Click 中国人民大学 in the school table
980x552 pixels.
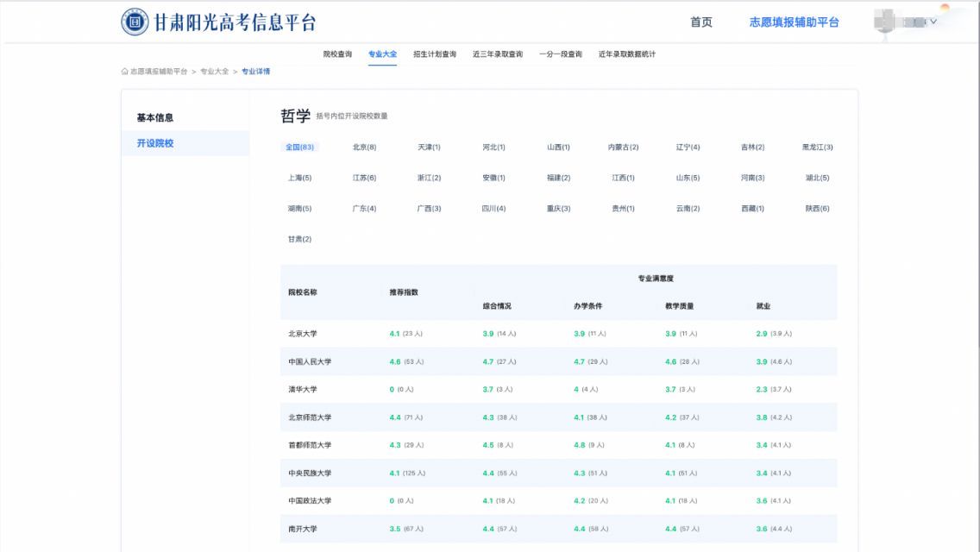pyautogui.click(x=310, y=361)
